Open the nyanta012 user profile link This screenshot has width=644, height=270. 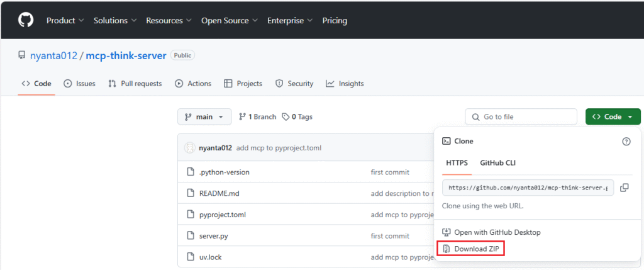[54, 55]
